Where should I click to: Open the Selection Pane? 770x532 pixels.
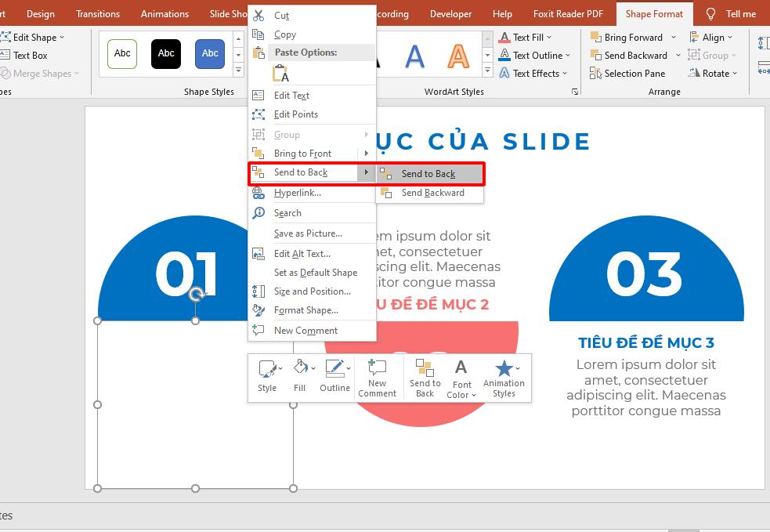628,73
